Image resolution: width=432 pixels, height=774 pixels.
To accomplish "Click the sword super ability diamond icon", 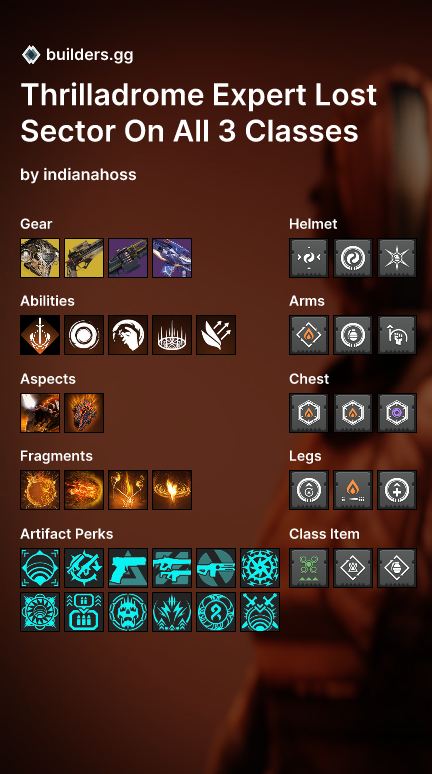I will point(40,335).
